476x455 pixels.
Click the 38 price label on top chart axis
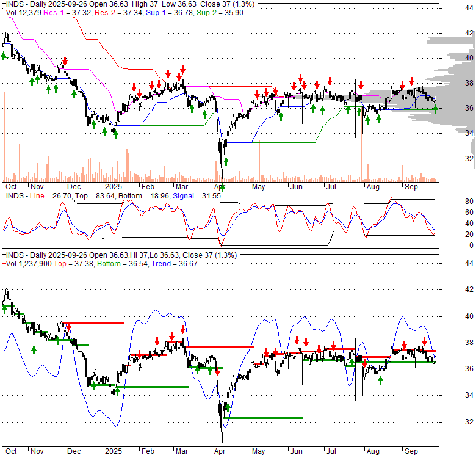tap(469, 82)
